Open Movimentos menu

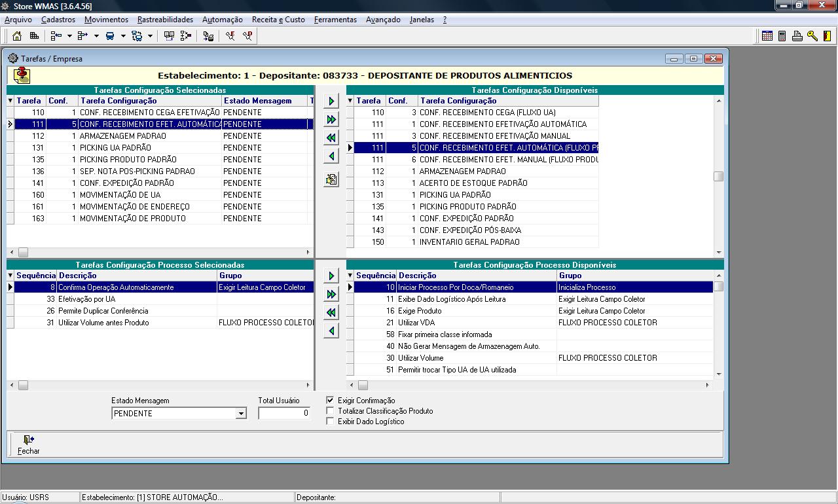106,20
